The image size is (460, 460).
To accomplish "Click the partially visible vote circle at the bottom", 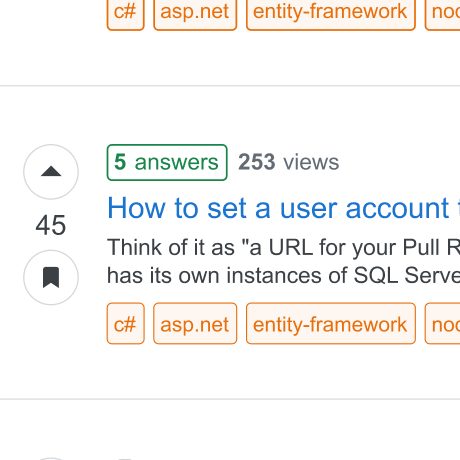I will 51,459.
